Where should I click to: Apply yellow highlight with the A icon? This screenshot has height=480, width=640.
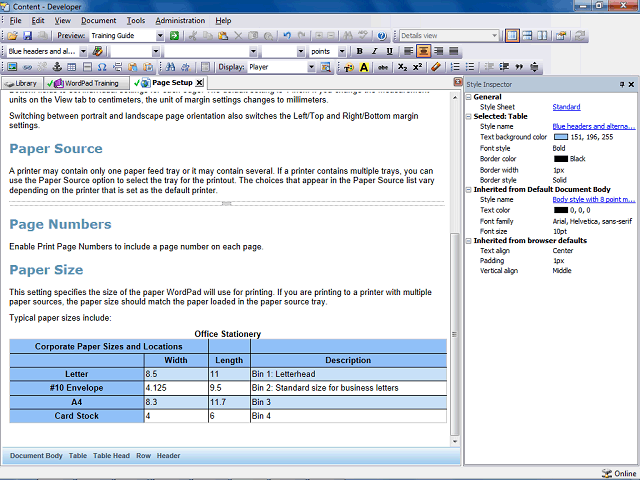pyautogui.click(x=364, y=67)
